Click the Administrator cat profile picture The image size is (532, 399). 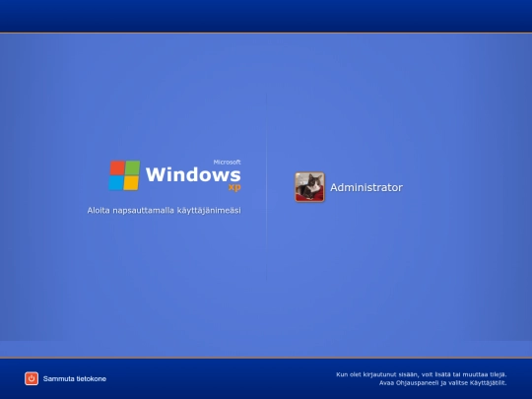(309, 187)
